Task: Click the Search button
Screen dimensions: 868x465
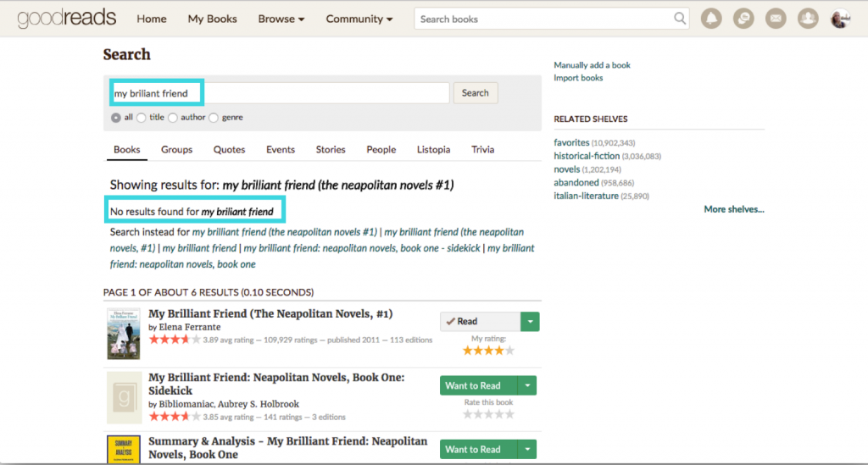Action: pyautogui.click(x=476, y=93)
